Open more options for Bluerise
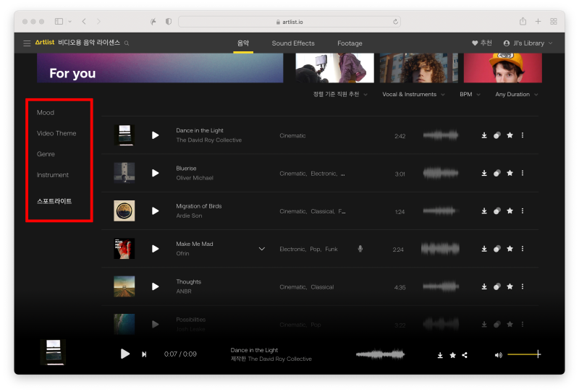This screenshot has height=392, width=579. click(523, 173)
